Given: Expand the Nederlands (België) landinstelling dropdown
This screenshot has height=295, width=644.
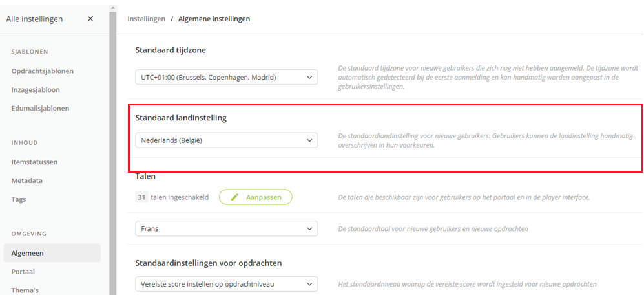Looking at the screenshot, I should [227, 140].
